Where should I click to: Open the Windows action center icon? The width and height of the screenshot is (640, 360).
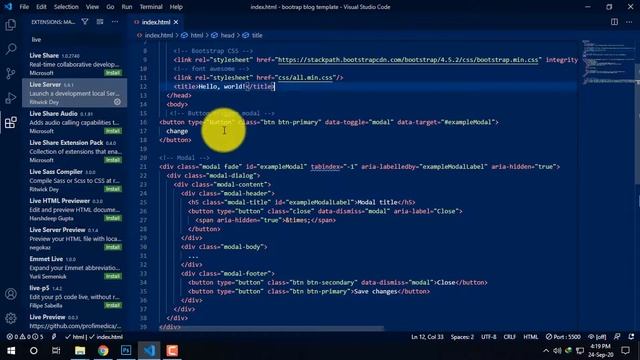(x=625, y=351)
